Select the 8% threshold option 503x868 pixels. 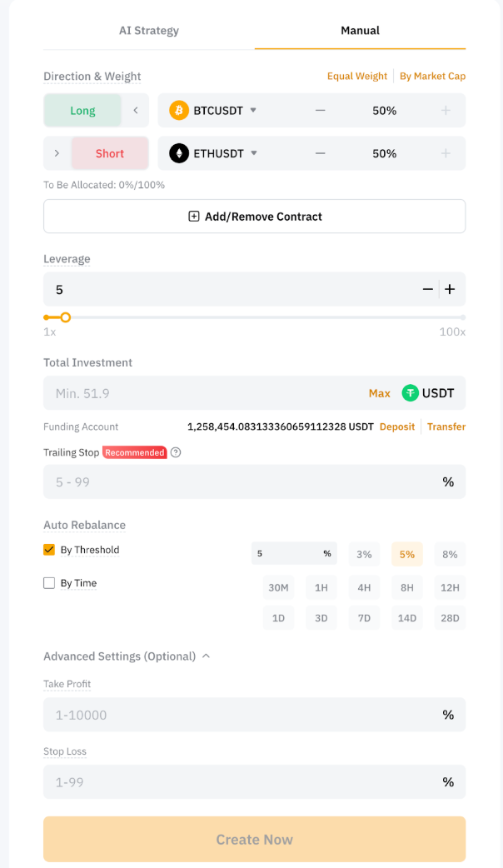click(450, 554)
